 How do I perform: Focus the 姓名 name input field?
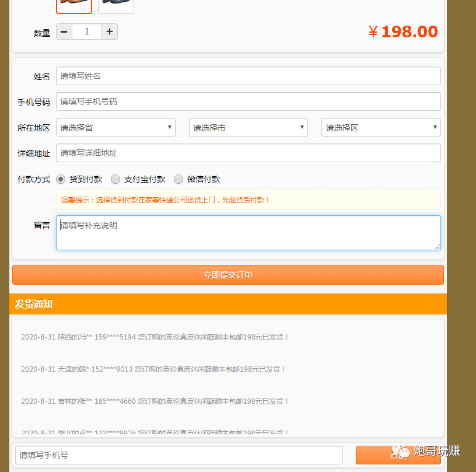248,76
